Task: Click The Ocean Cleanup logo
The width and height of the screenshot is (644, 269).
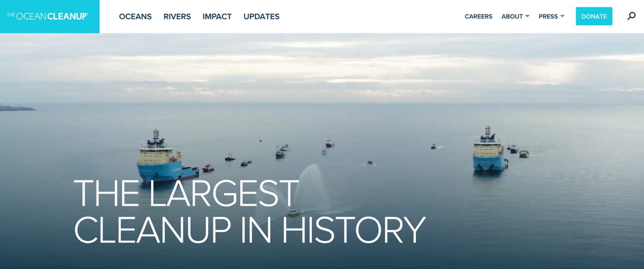Action: (x=47, y=16)
